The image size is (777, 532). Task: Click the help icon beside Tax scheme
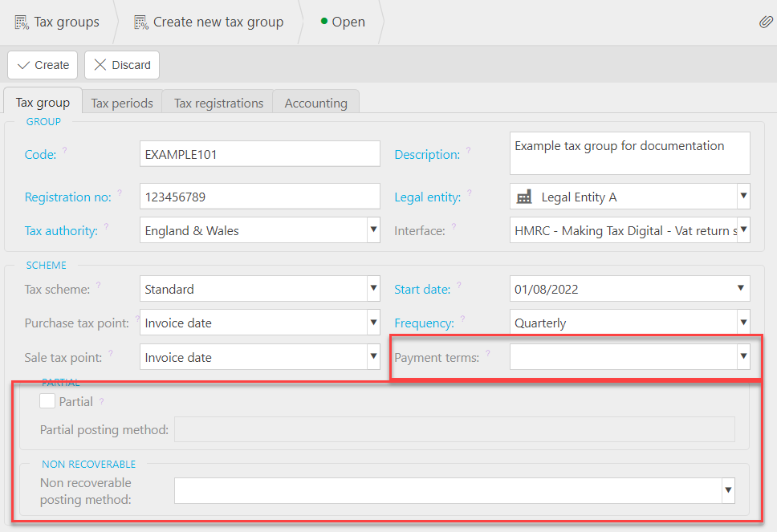[100, 283]
